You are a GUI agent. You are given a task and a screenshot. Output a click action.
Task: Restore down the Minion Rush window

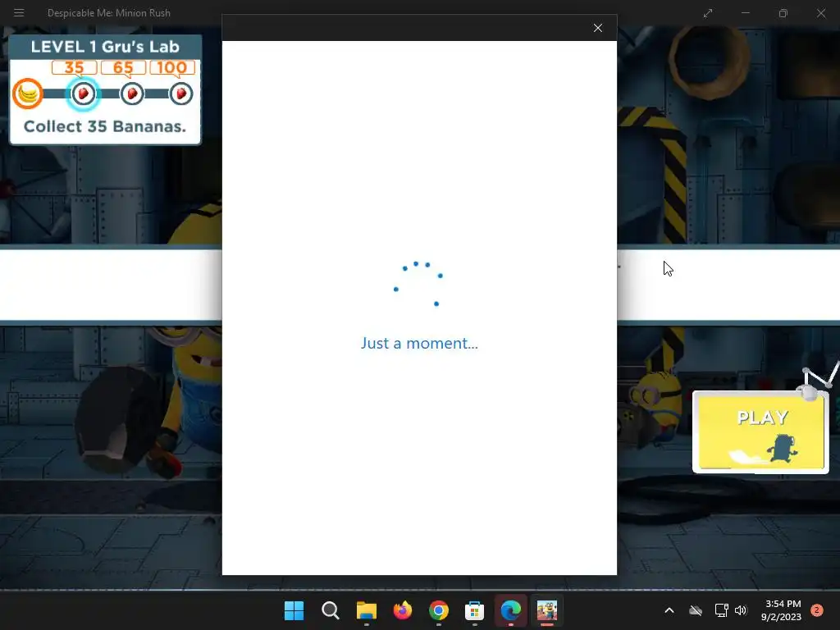783,13
